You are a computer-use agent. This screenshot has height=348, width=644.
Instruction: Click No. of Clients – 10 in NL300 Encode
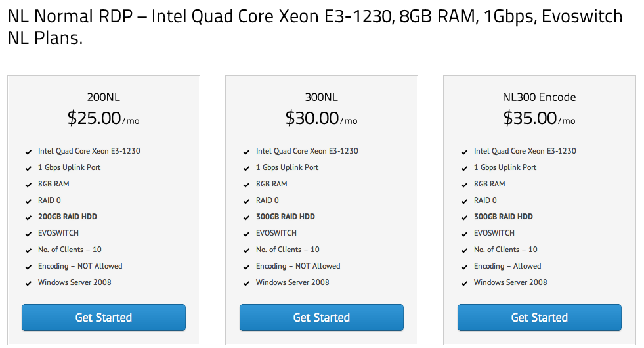coord(505,250)
